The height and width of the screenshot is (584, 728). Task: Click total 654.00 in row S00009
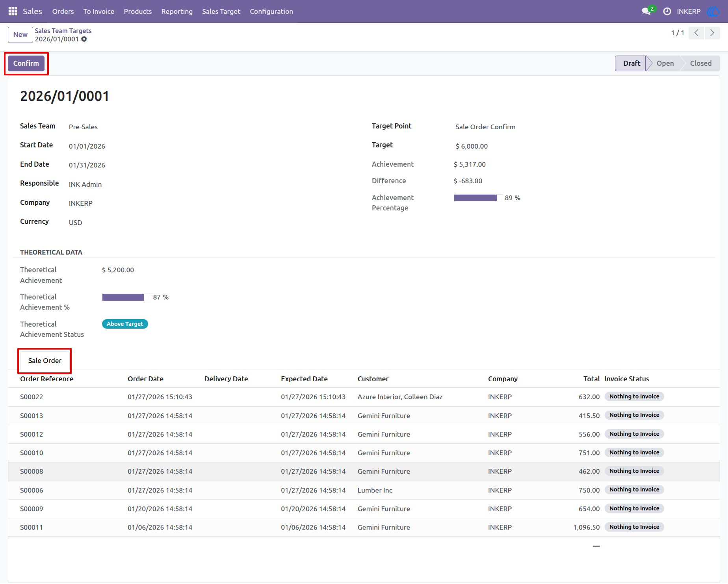(x=589, y=509)
